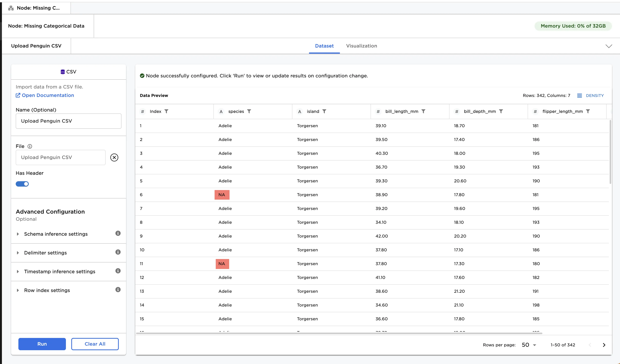Click the horizontal scrollbar under the table
The height and width of the screenshot is (364, 620).
click(339, 333)
